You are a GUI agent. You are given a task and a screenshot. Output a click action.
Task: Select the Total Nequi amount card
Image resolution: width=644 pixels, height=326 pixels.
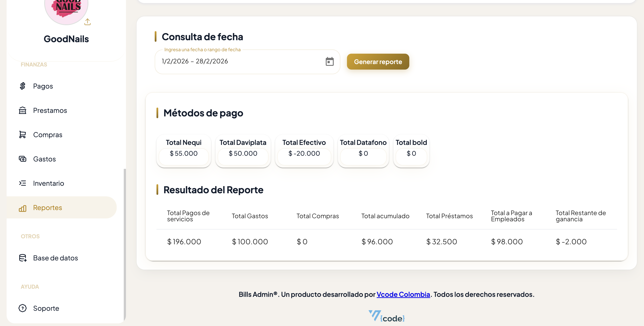(183, 153)
